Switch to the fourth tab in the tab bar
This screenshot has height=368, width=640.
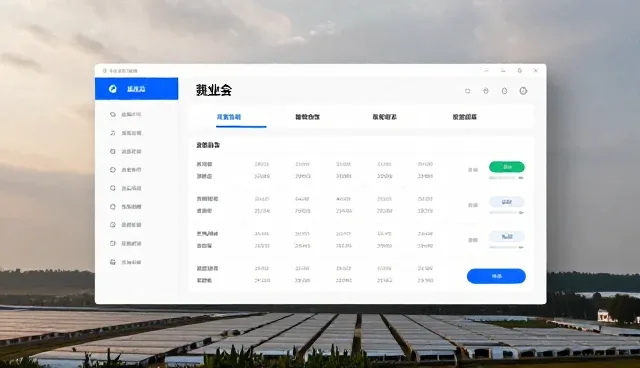coord(464,117)
